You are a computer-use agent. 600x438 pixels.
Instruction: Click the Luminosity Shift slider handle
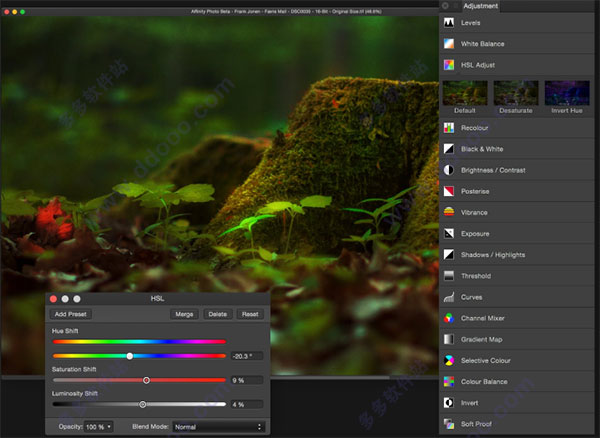pyautogui.click(x=143, y=404)
